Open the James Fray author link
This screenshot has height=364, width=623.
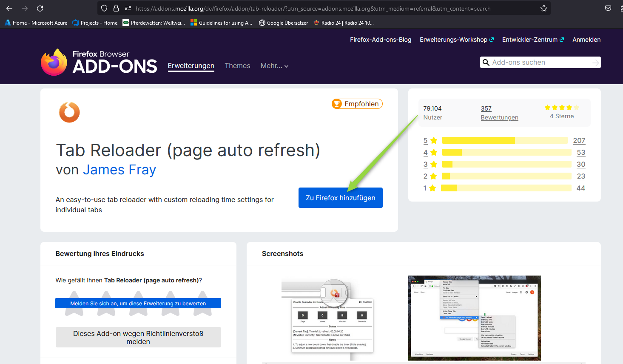click(119, 170)
